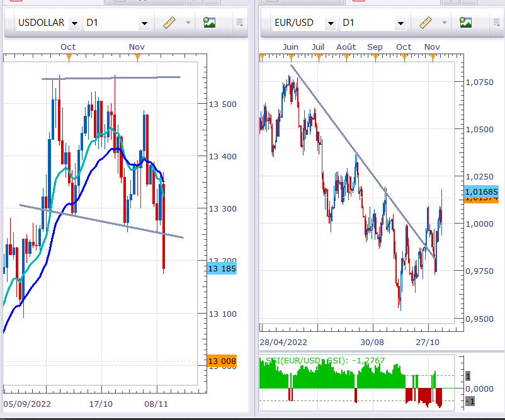Image resolution: width=505 pixels, height=420 pixels.
Task: Expand the ruler tool arrow on EUR/USD chart
Action: (445, 23)
